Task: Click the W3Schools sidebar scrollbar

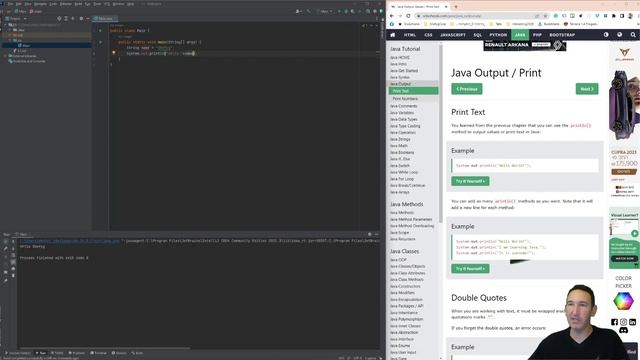Action: click(440, 133)
